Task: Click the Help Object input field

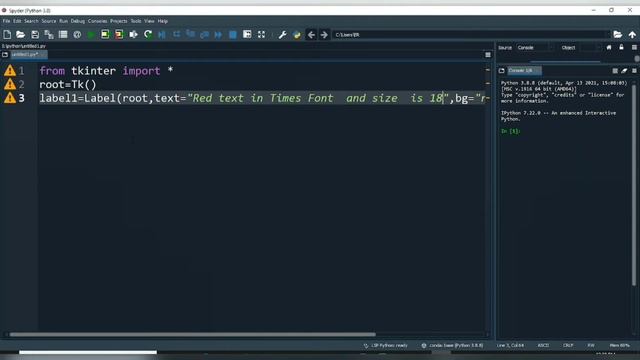Action: click(589, 48)
